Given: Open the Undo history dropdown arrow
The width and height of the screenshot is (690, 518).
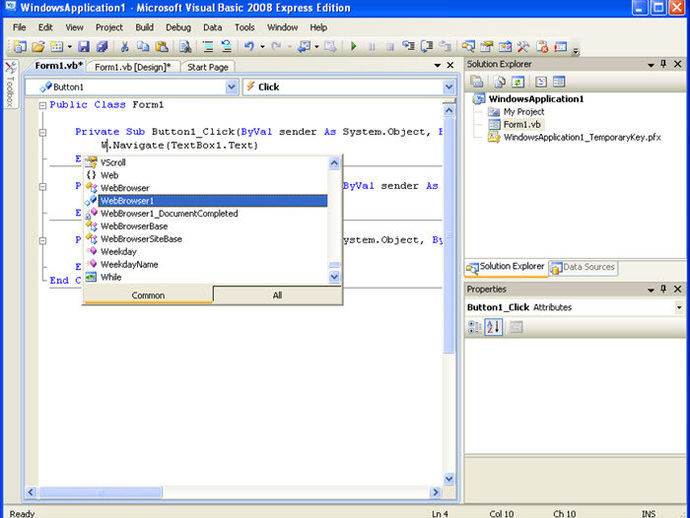Looking at the screenshot, I should click(x=263, y=46).
